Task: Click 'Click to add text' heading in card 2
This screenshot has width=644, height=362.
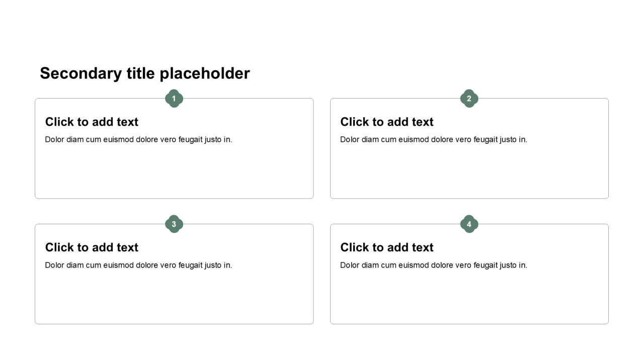Action: tap(386, 122)
